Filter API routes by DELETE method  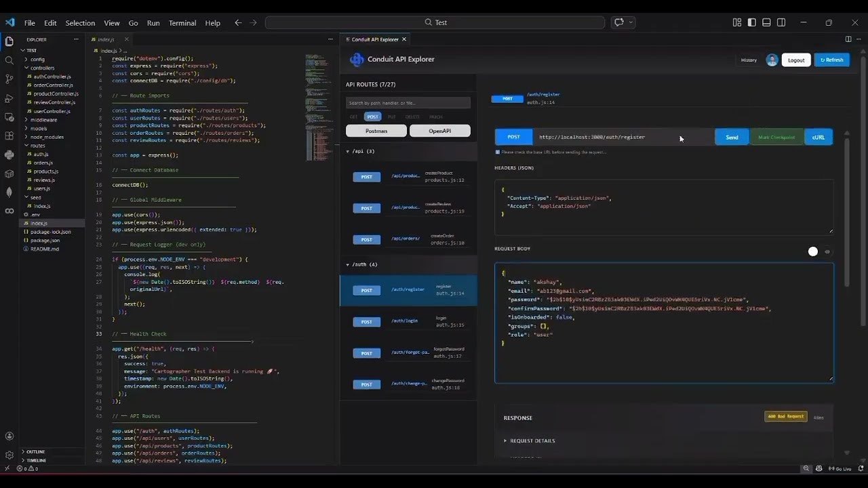412,117
